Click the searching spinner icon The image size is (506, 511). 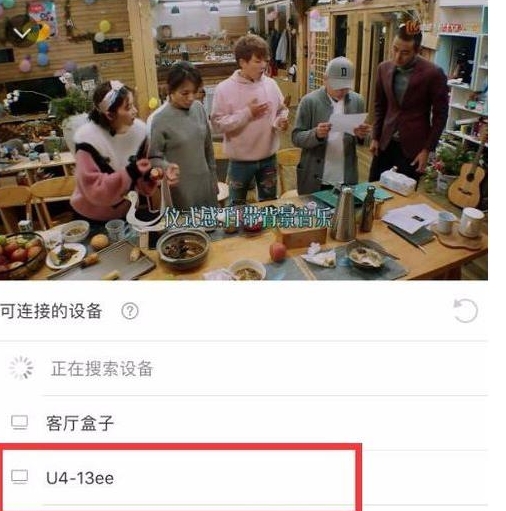click(x=21, y=368)
